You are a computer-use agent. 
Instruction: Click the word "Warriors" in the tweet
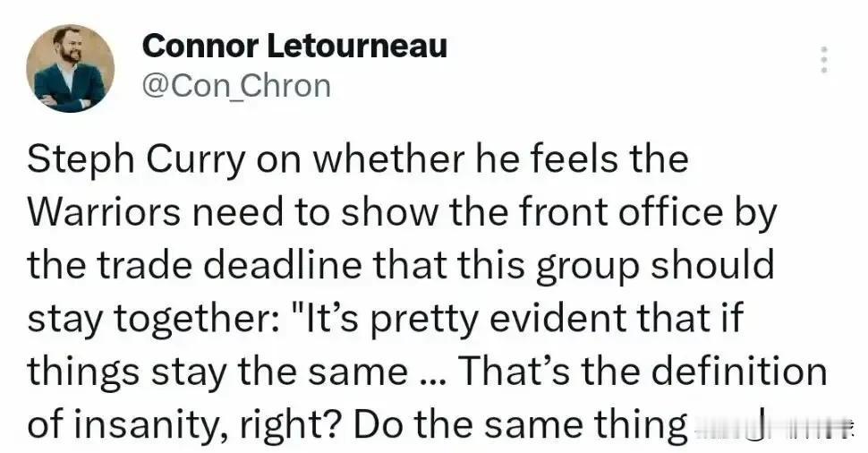click(104, 212)
